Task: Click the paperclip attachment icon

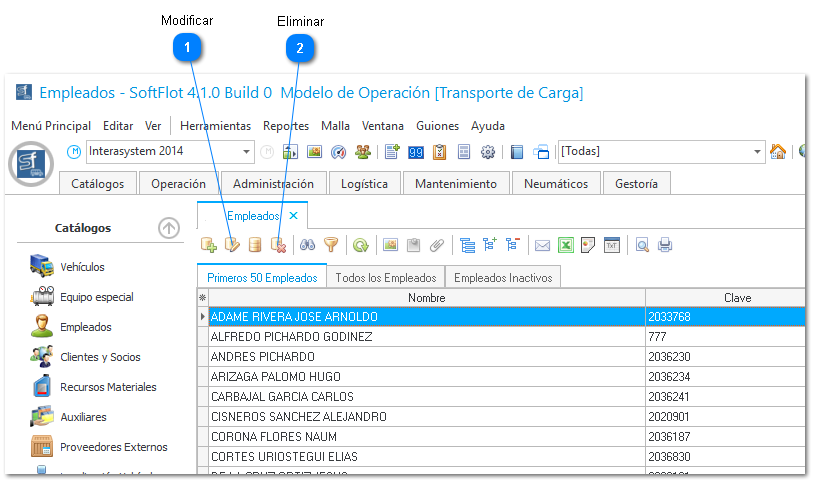Action: pos(436,244)
